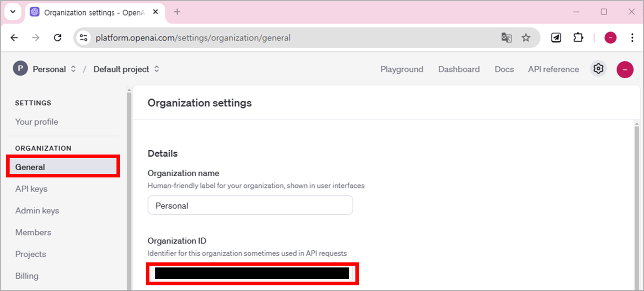Image resolution: width=644 pixels, height=291 pixels.
Task: Reload the current page
Action: click(x=58, y=38)
